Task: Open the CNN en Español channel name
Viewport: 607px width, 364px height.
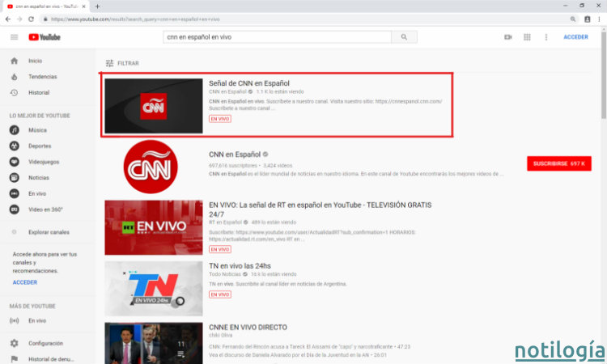Action: click(x=235, y=154)
